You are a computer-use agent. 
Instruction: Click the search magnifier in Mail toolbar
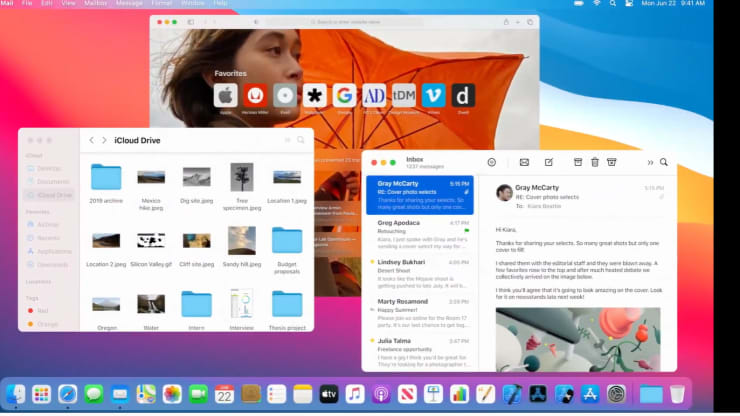coord(663,162)
